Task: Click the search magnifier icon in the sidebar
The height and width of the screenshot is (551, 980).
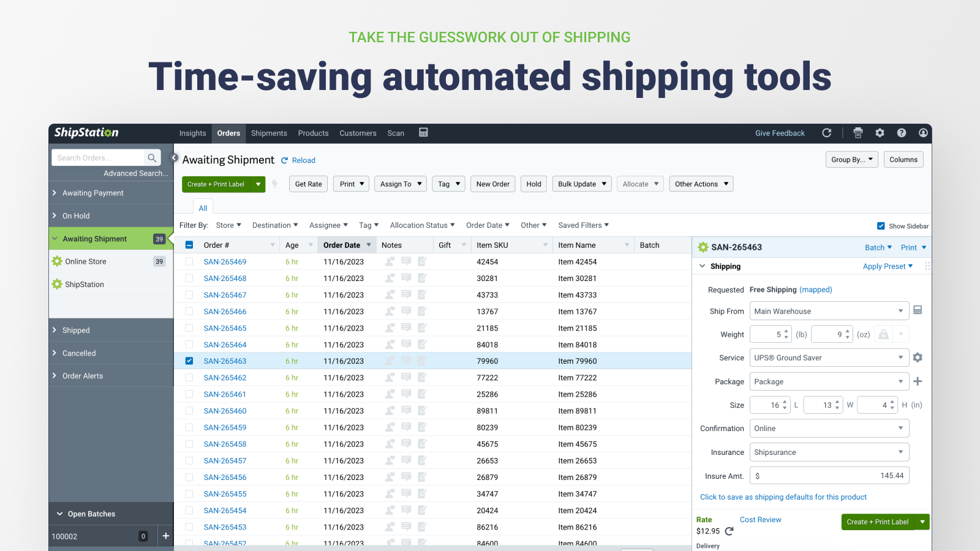Action: tap(152, 157)
